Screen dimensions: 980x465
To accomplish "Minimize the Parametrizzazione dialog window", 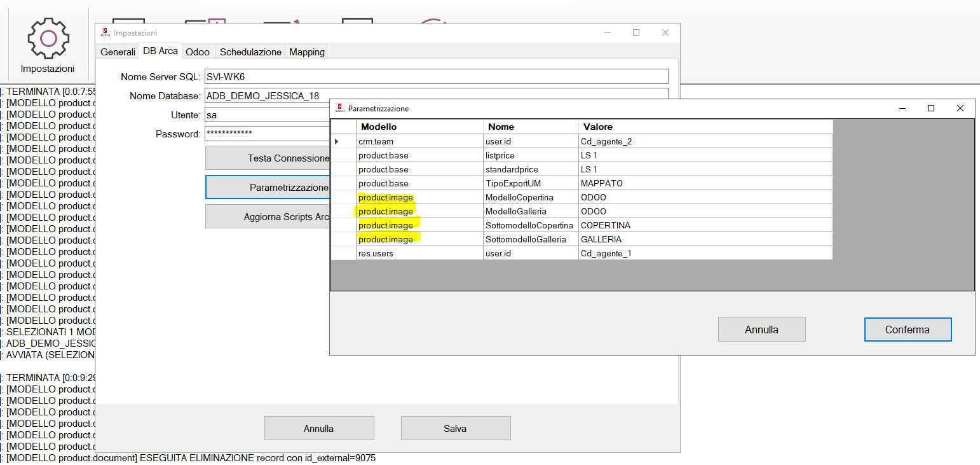I will (902, 109).
